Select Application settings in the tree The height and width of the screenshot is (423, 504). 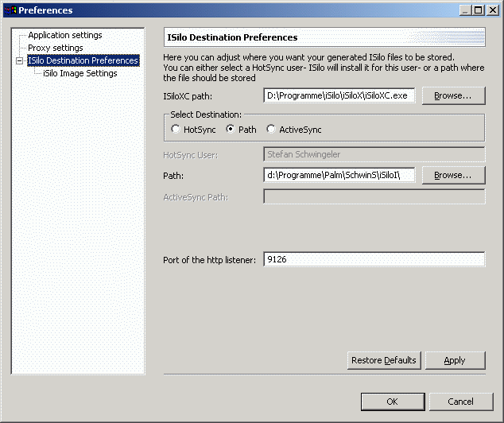click(x=65, y=35)
